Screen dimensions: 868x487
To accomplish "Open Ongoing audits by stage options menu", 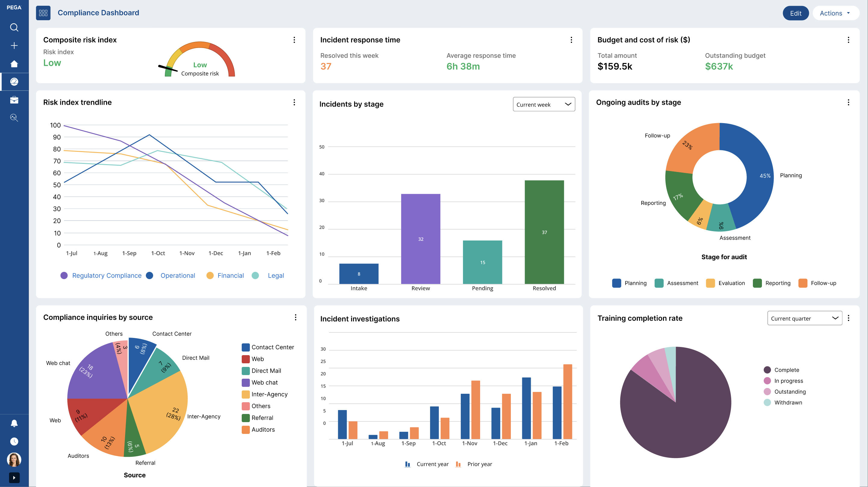I will click(848, 102).
